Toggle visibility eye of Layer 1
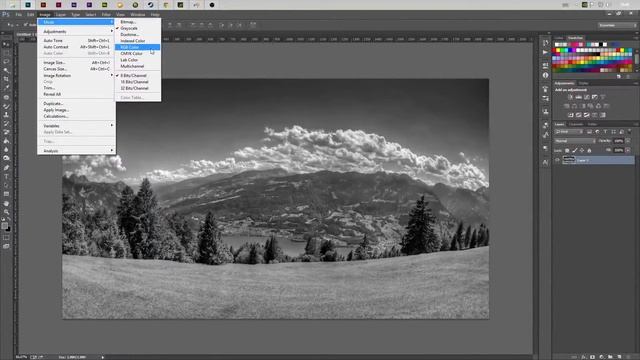This screenshot has height=360, width=640. click(x=558, y=160)
